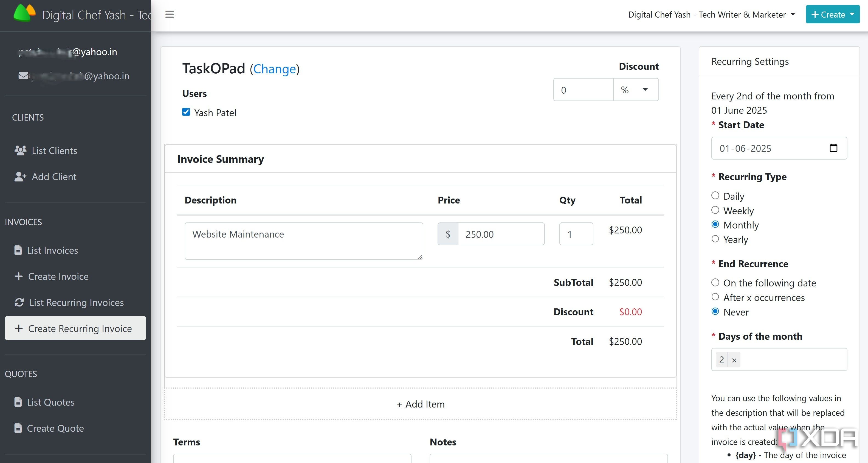Click the Discount value input field

coord(583,90)
